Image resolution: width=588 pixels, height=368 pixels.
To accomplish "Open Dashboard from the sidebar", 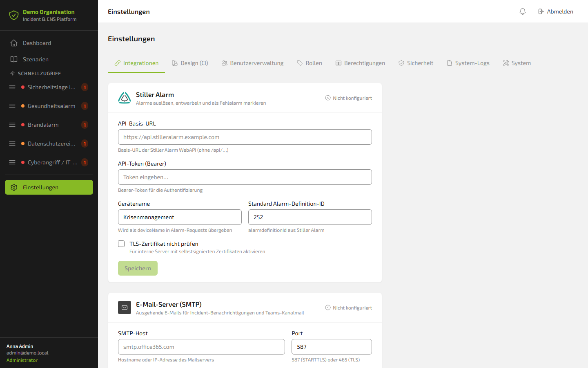I will [49, 43].
